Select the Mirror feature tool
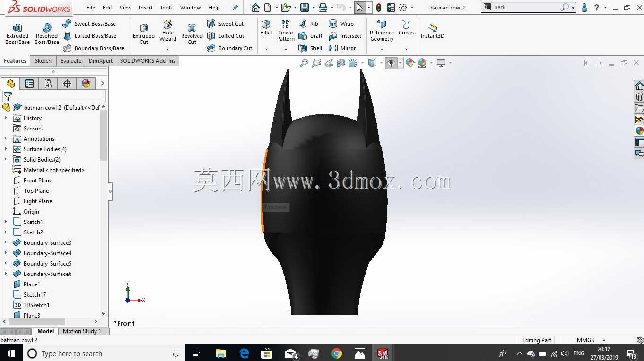This screenshot has width=644, height=361. tap(342, 48)
